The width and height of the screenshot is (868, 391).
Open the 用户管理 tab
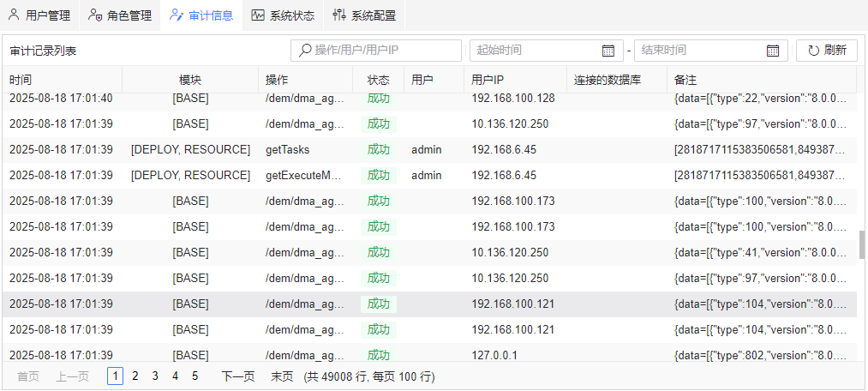coord(40,15)
